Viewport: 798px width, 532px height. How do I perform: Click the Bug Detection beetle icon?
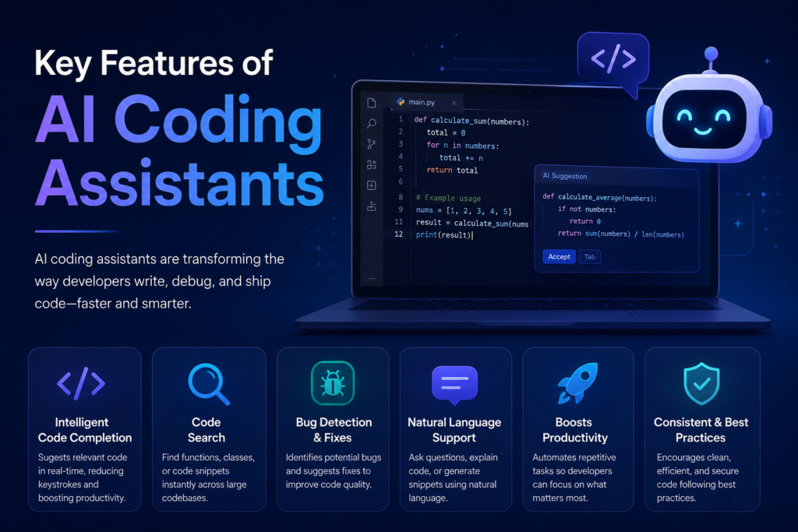click(333, 383)
